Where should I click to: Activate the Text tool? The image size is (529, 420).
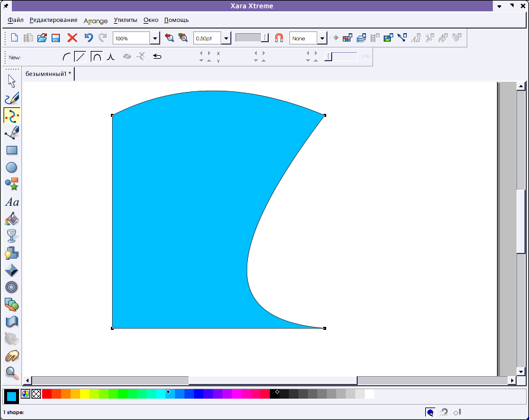[x=12, y=202]
